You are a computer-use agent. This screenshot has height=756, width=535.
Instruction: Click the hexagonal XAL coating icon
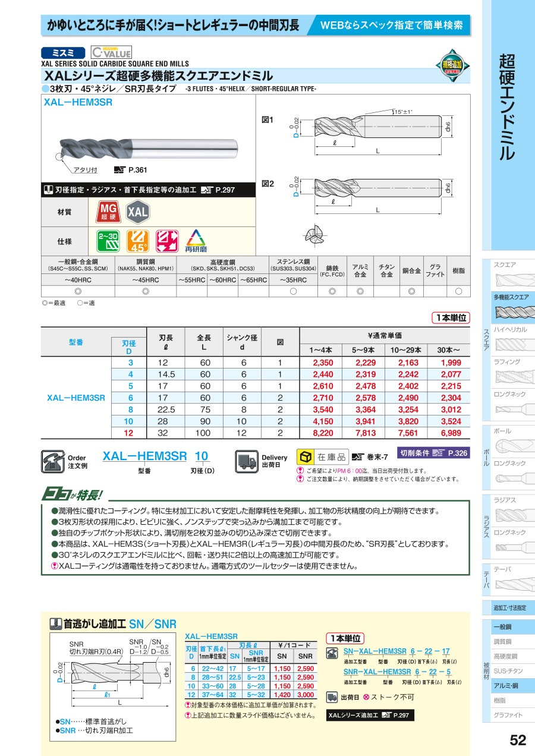coord(138,211)
